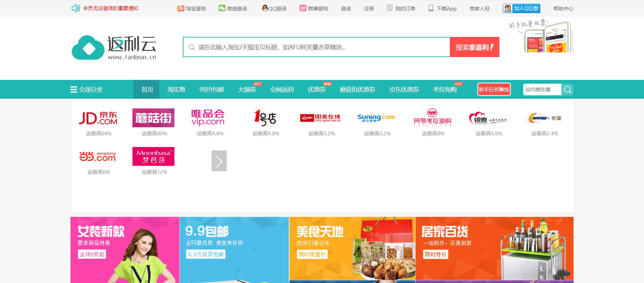Viewport: 644px width, 283px height.
Task: Open the 1号店 store logo
Action: click(x=265, y=118)
